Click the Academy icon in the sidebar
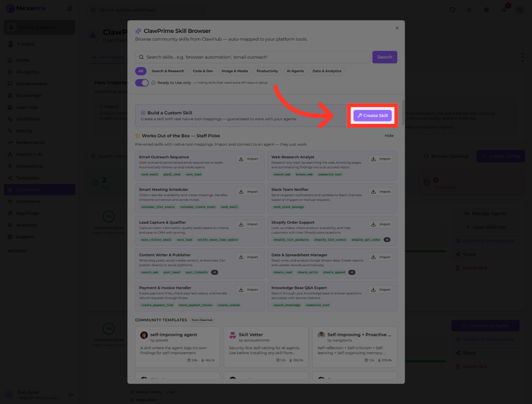 click(x=10, y=225)
